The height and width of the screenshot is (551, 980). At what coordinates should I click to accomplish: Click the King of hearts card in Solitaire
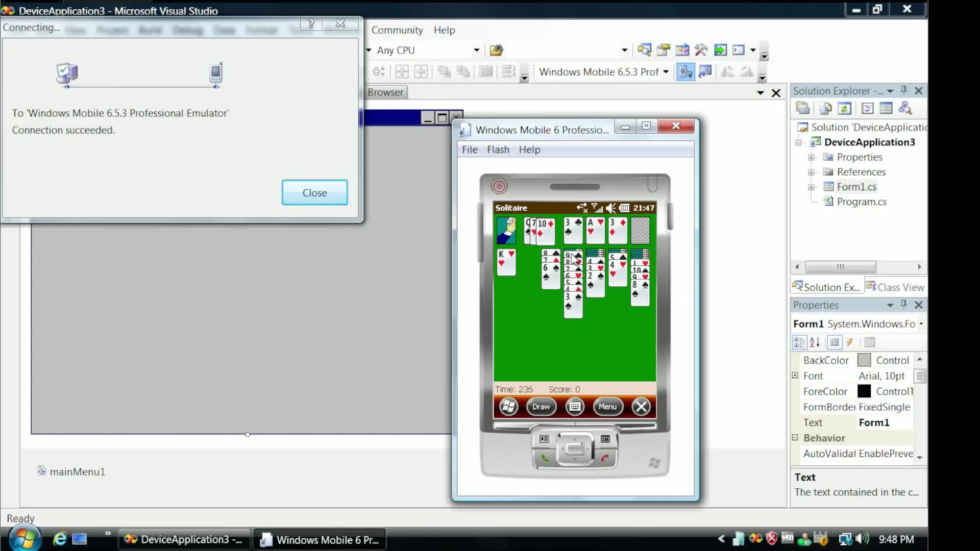coord(506,262)
